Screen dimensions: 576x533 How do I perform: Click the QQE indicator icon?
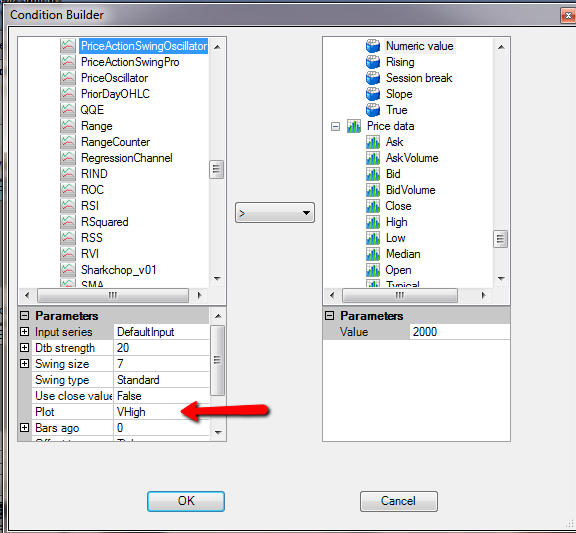tap(68, 110)
